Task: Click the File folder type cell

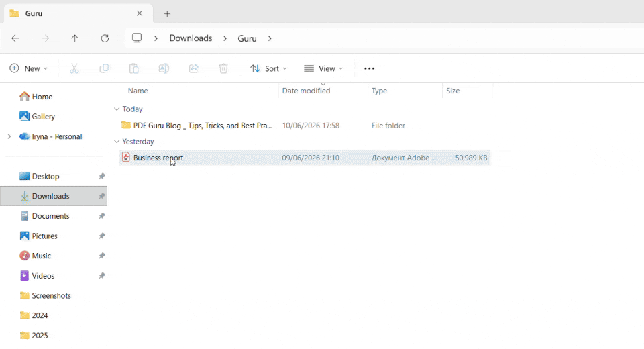Action: (388, 126)
